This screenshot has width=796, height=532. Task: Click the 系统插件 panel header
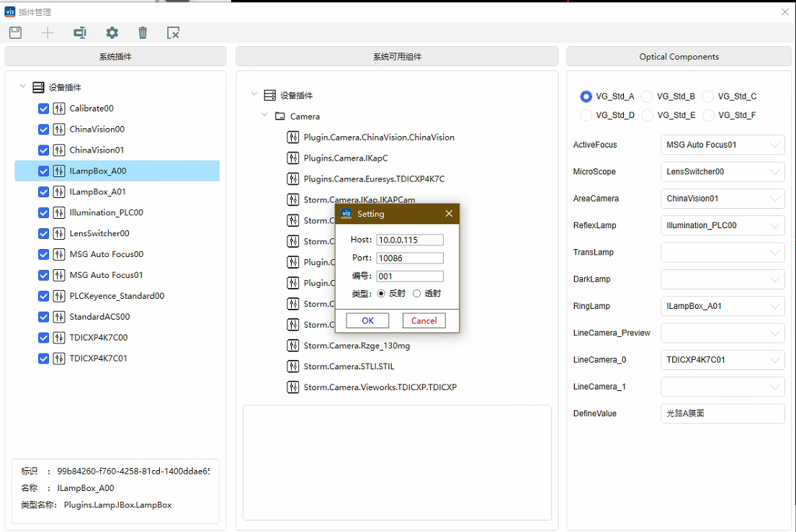(115, 56)
